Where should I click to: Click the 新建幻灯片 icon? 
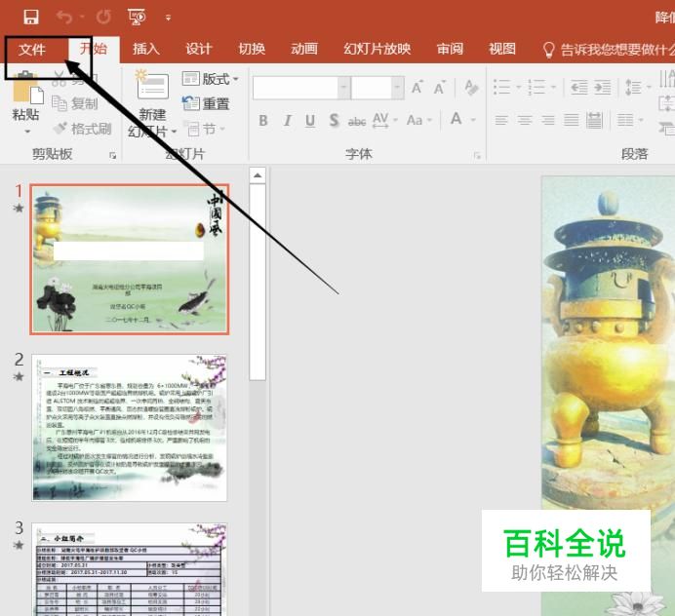[x=152, y=86]
